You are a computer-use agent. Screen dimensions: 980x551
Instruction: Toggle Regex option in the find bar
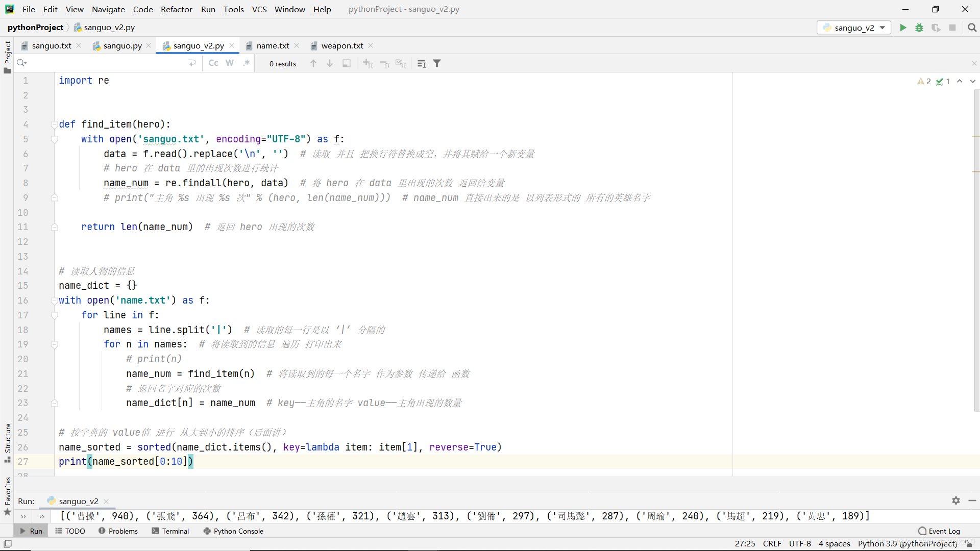pos(247,63)
